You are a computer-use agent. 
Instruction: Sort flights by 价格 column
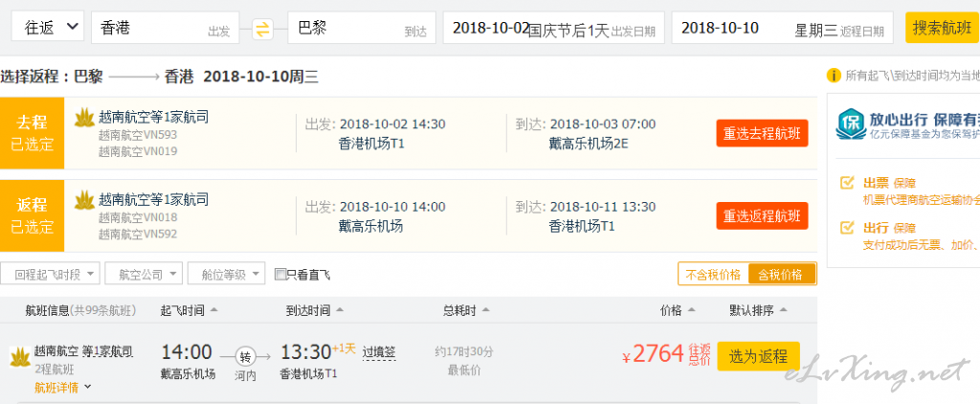click(x=679, y=310)
